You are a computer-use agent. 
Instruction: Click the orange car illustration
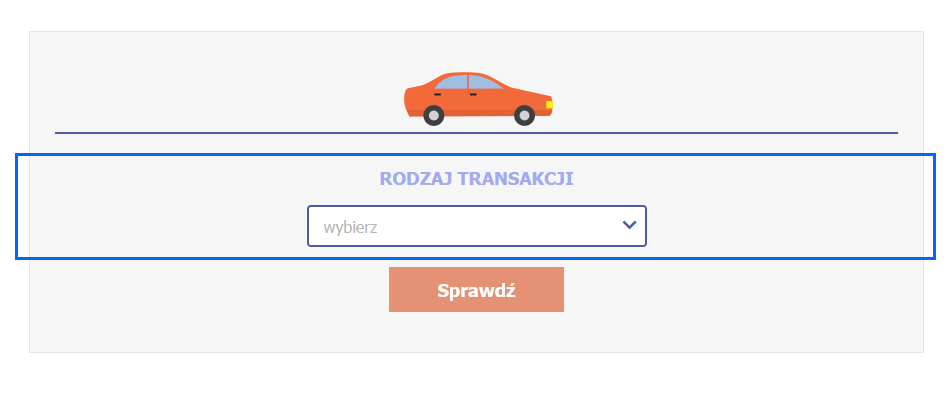[x=478, y=99]
